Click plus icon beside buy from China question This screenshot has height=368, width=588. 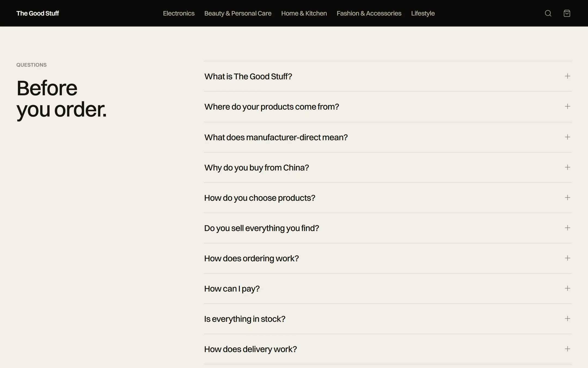(567, 167)
